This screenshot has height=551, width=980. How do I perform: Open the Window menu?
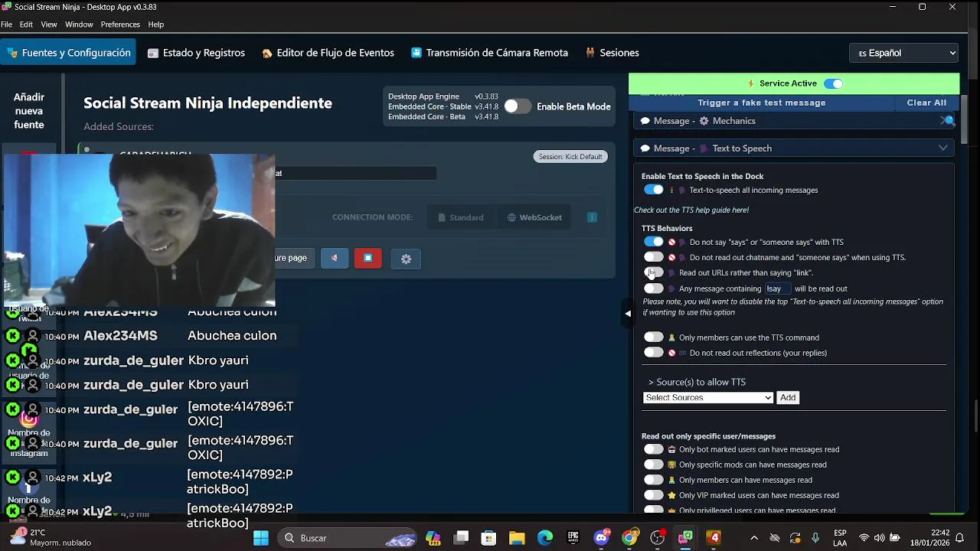coord(79,24)
